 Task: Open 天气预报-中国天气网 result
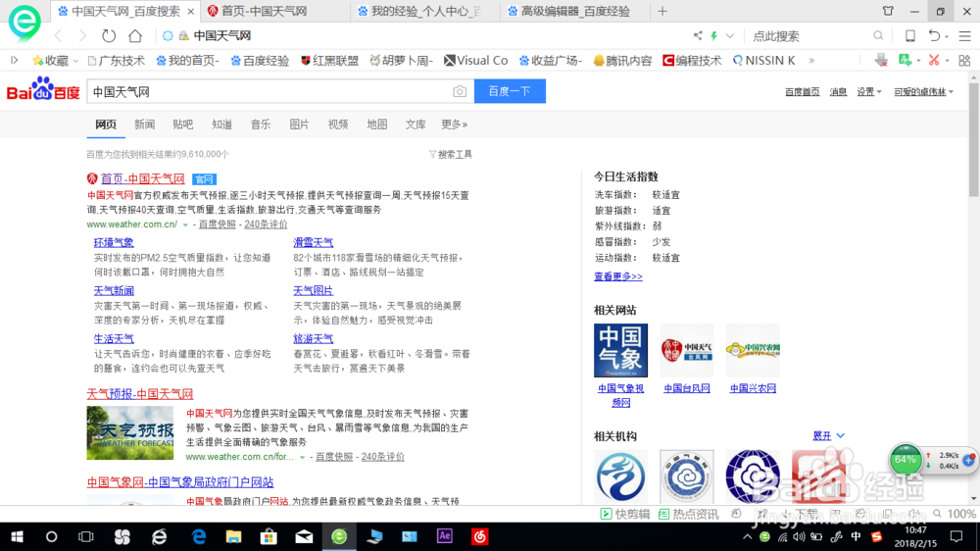[140, 394]
